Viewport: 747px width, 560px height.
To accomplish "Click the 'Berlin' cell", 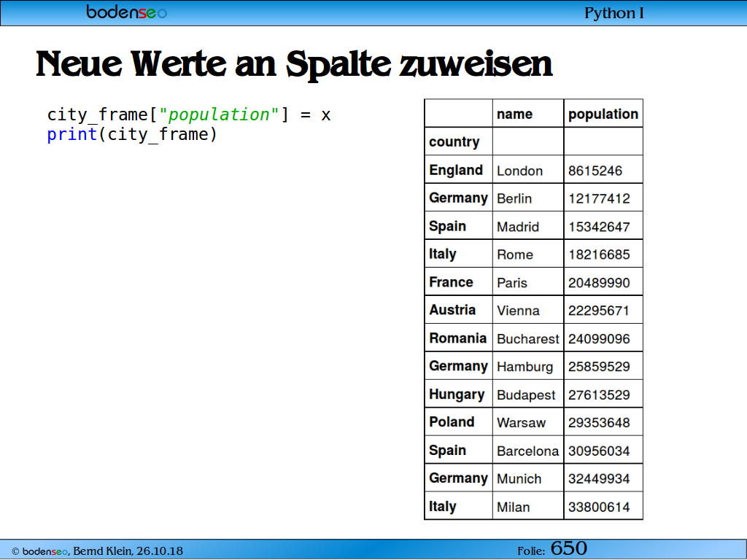I will (x=514, y=198).
